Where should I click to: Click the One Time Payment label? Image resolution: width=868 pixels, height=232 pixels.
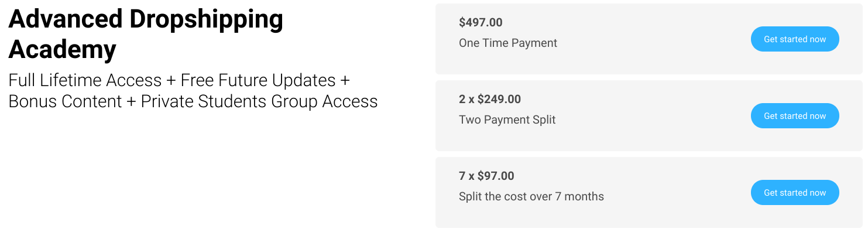click(x=508, y=43)
